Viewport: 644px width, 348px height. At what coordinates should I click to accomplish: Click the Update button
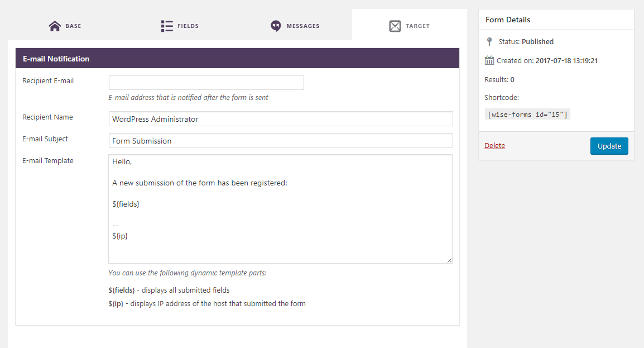point(609,146)
